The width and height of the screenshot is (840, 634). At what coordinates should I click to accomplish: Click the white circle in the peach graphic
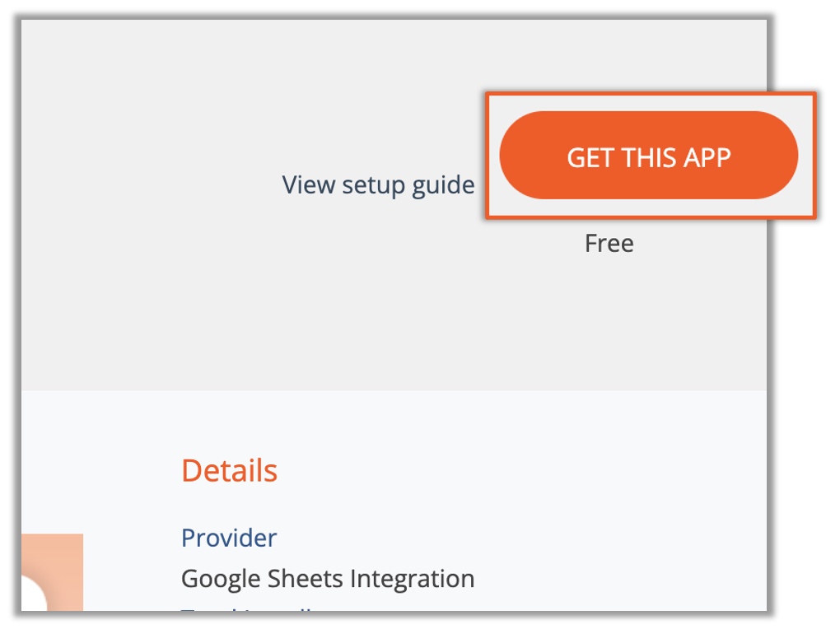33,594
